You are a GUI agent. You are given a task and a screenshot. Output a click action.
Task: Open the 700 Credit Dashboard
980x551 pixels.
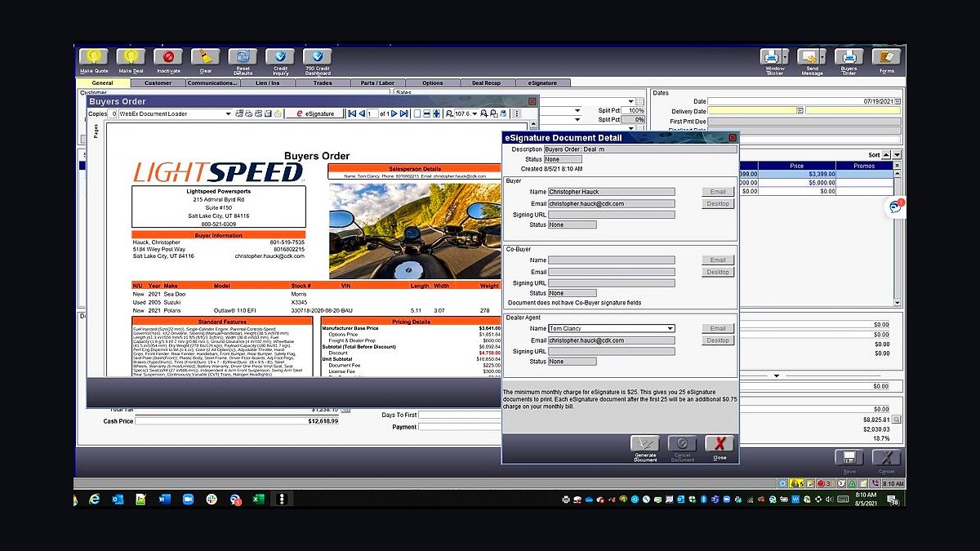coord(318,58)
